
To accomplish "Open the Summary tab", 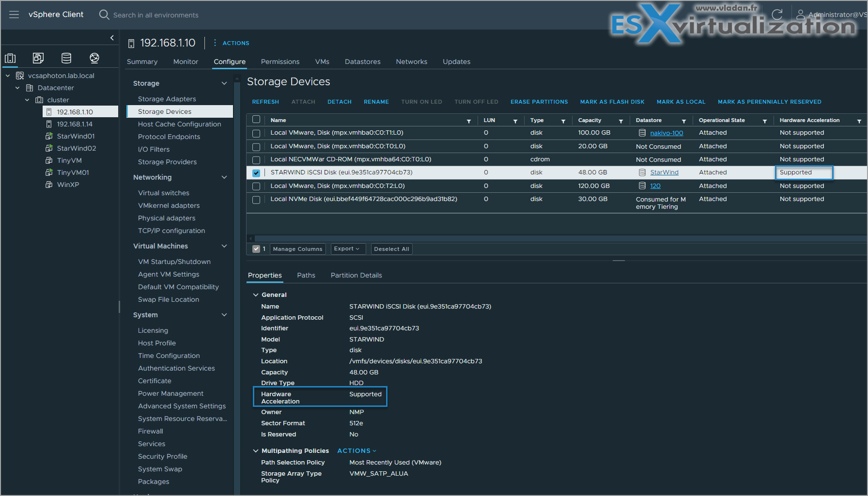I will (142, 62).
